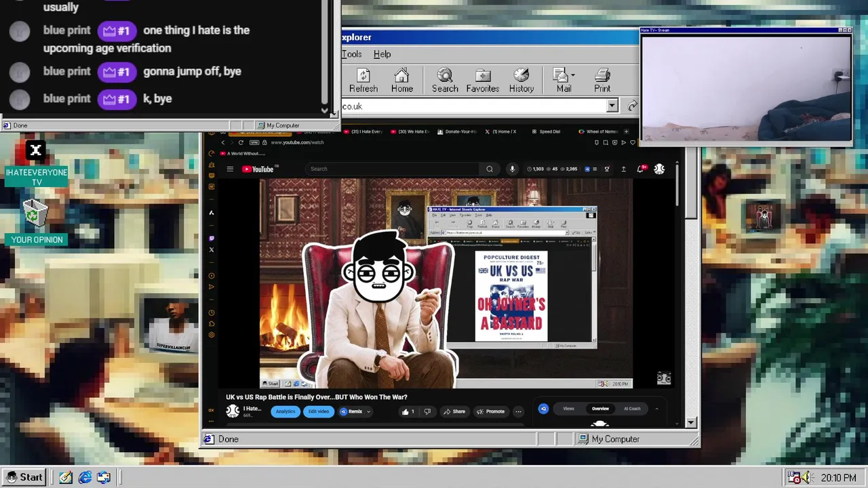Open sidebar history clock icon
The image size is (868, 488).
coord(211,313)
